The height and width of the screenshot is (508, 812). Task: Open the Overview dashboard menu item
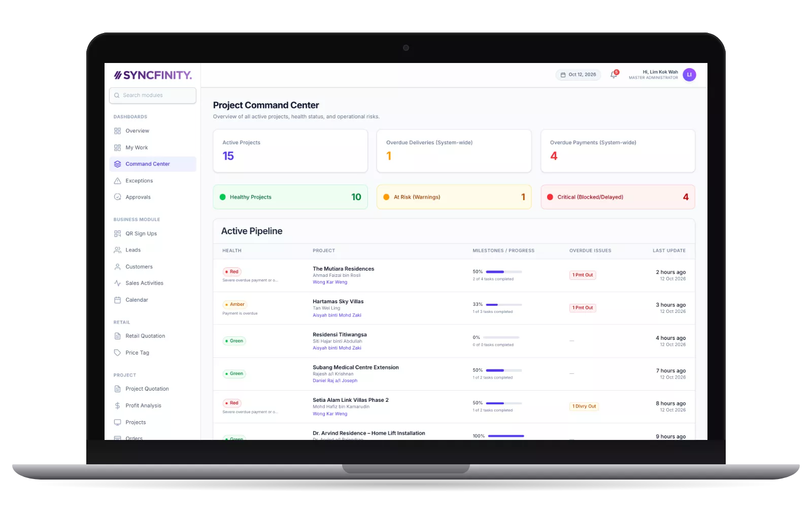point(152,131)
